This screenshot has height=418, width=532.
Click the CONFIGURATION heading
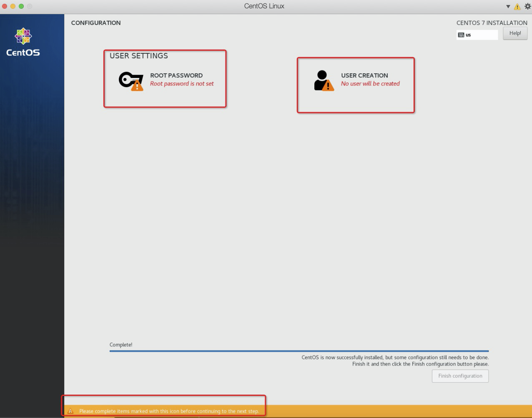(96, 23)
